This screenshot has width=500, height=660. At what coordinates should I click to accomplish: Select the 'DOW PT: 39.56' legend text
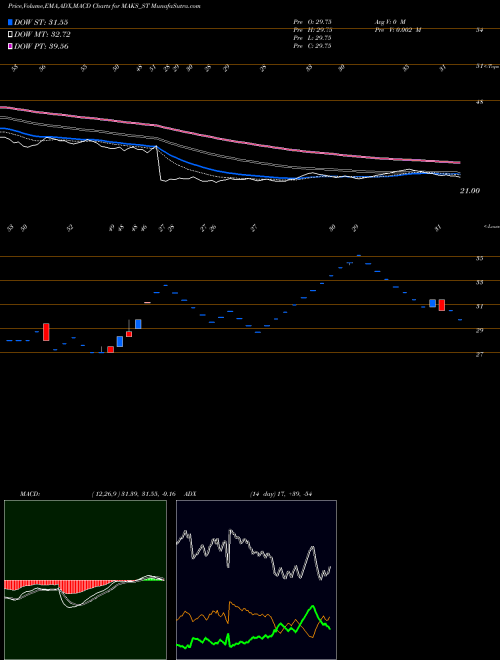coord(41,46)
